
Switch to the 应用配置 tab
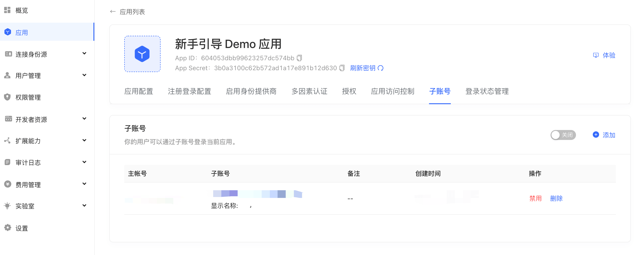pos(139,91)
